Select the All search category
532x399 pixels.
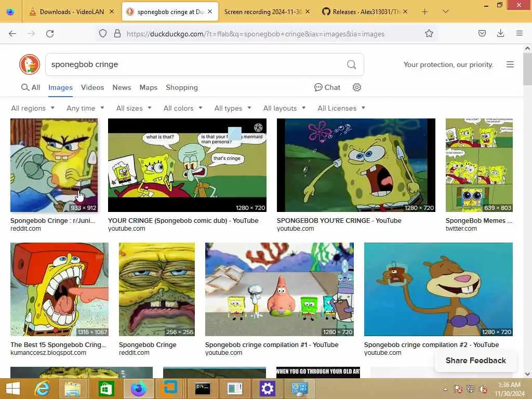point(31,87)
